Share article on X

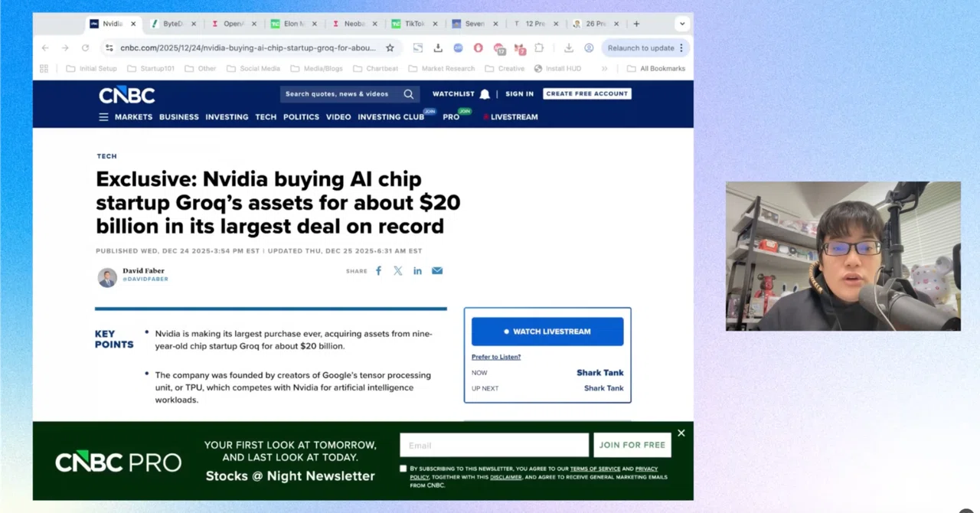pyautogui.click(x=398, y=270)
